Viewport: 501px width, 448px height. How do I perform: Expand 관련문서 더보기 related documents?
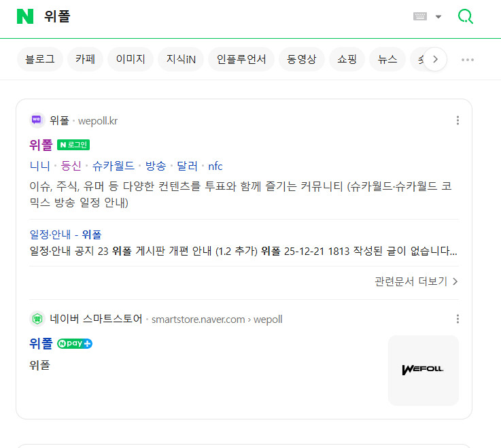416,281
